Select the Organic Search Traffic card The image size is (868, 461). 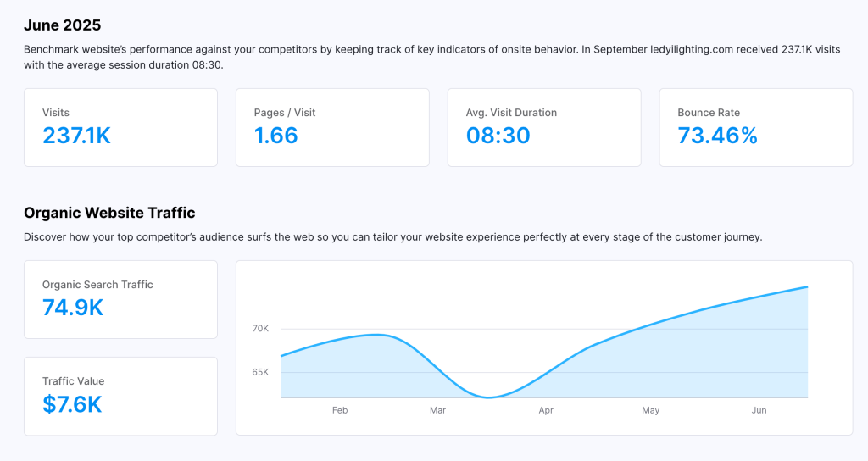click(120, 299)
